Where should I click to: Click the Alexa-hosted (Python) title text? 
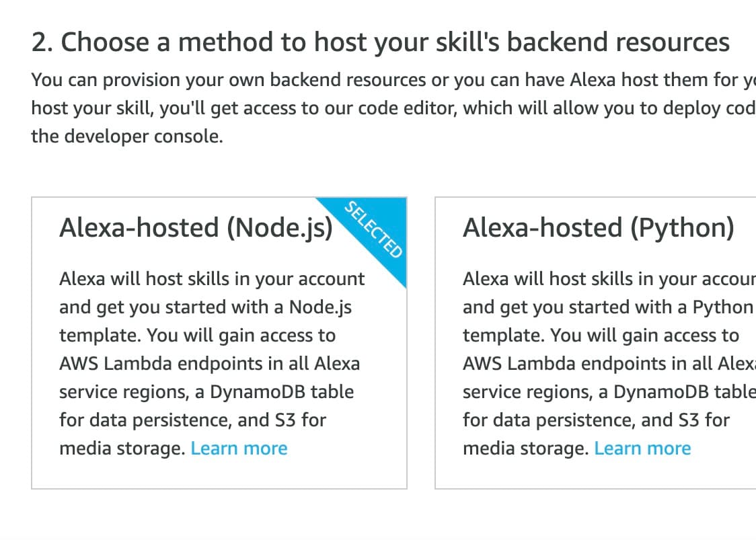tap(599, 227)
